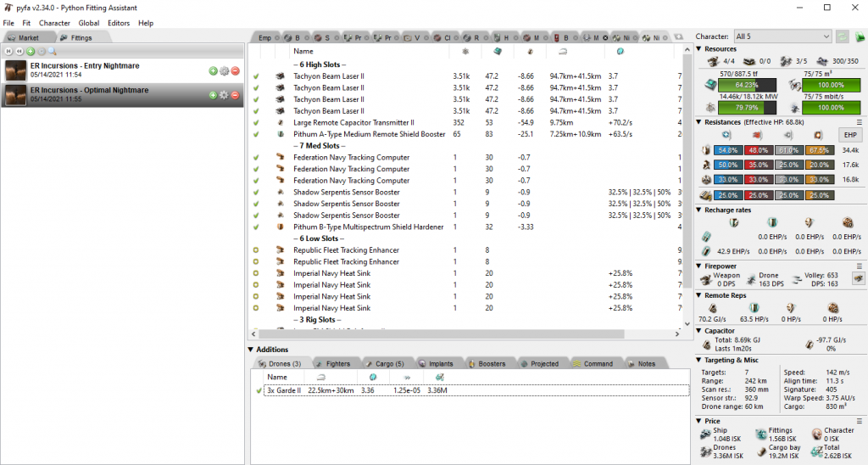The height and width of the screenshot is (465, 868).
Task: Click the rewind back button in fitting browser
Action: [x=19, y=51]
